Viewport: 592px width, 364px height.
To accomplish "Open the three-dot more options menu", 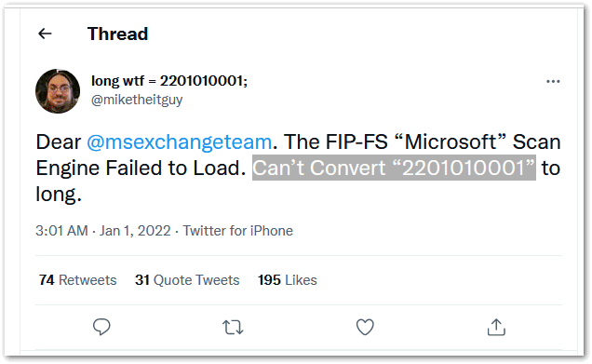I will tap(553, 82).
